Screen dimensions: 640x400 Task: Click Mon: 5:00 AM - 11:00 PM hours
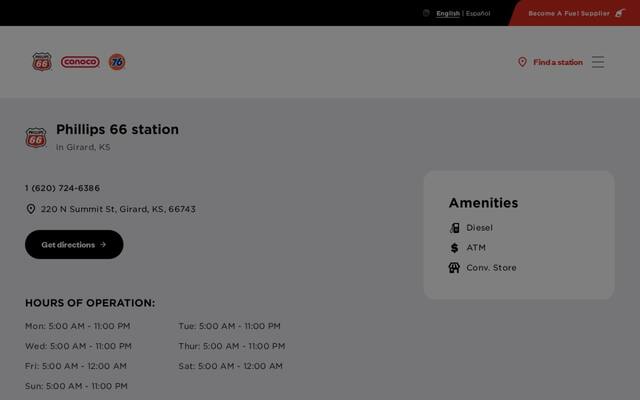click(78, 326)
